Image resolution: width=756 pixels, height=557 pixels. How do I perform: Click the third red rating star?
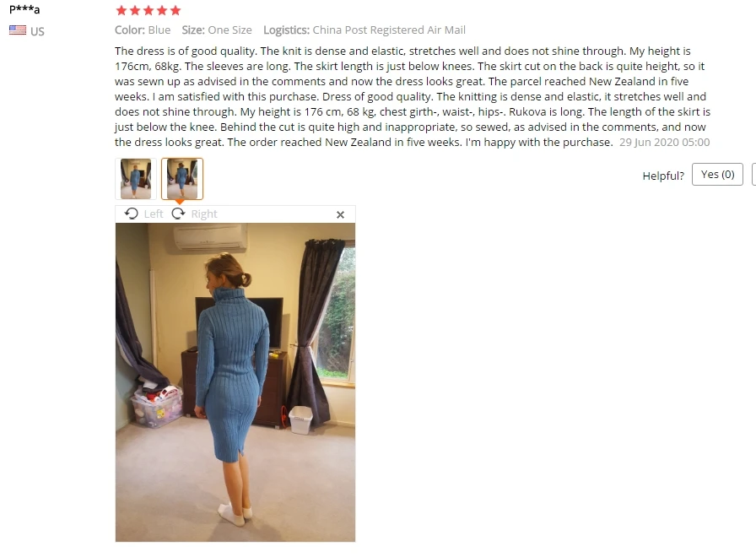point(148,10)
